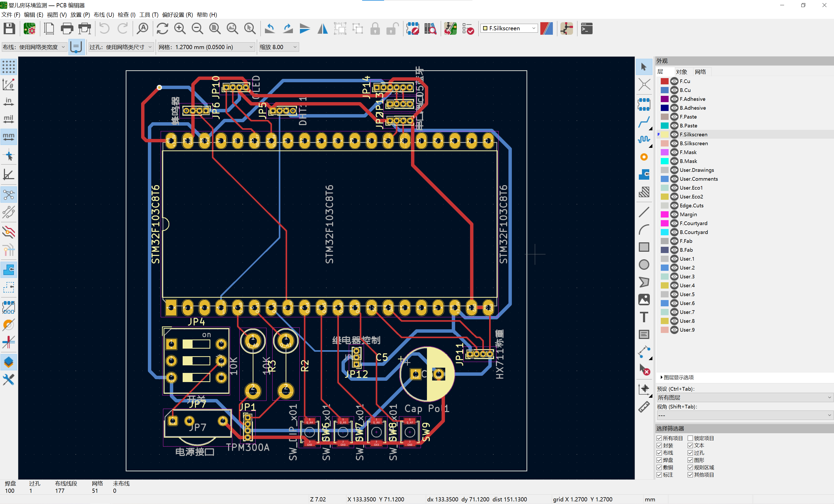Image resolution: width=834 pixels, height=504 pixels.
Task: Click the Zoom Out icon
Action: pos(197,28)
